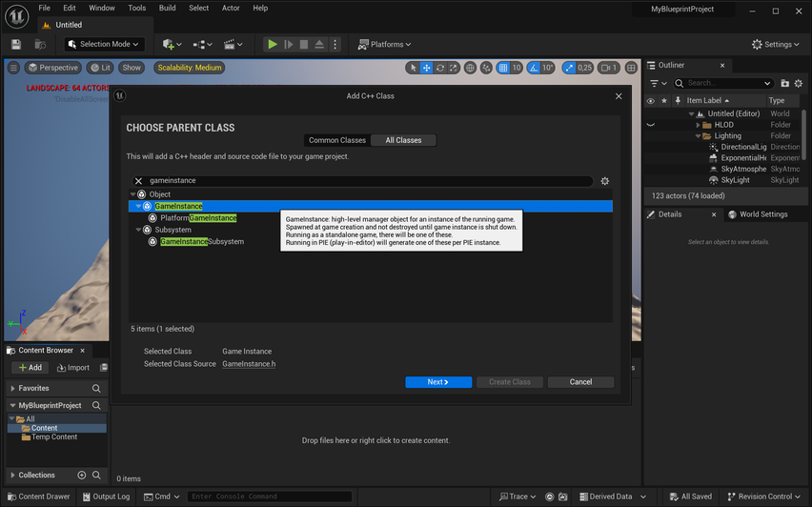Open the Lit view mode menu

tap(100, 68)
